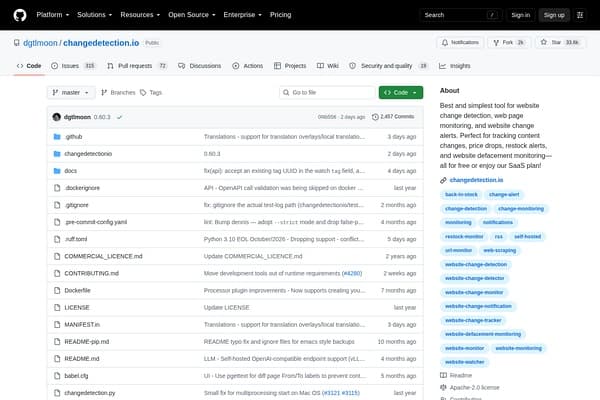
Task: Click the Sign in link
Action: click(x=521, y=15)
